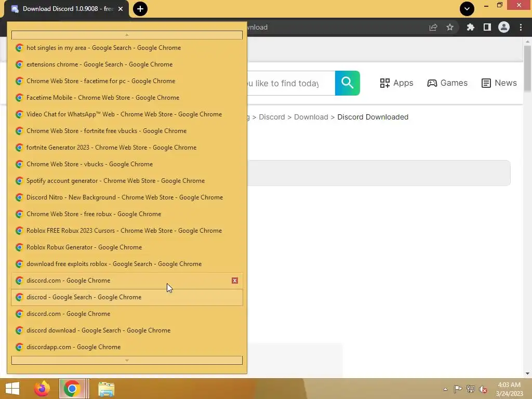Viewport: 532px width, 399px height.
Task: Open Action Center flag icon
Action: (458, 389)
